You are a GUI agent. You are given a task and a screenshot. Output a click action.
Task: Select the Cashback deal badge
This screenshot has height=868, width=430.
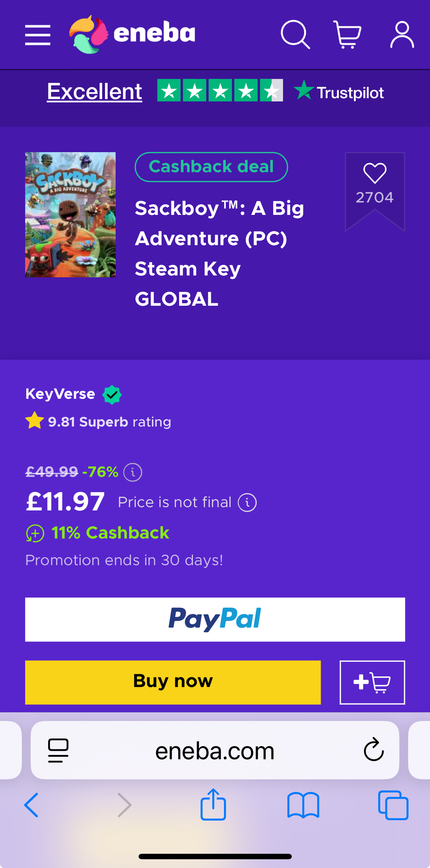(x=211, y=167)
